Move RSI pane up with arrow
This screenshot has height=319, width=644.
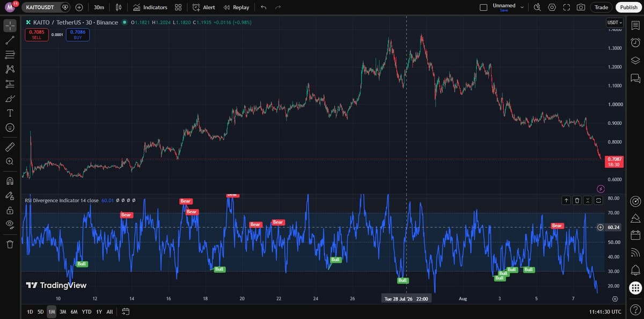click(566, 200)
